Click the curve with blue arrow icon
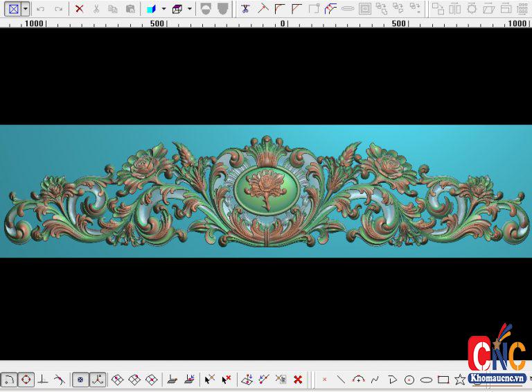The width and height of the screenshot is (532, 392). pyautogui.click(x=264, y=380)
